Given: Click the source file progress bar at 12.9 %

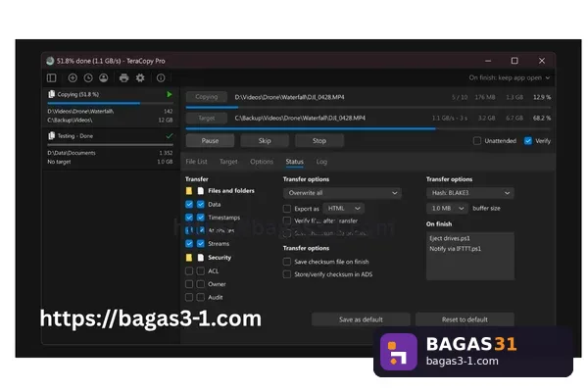Looking at the screenshot, I should click(x=368, y=107).
